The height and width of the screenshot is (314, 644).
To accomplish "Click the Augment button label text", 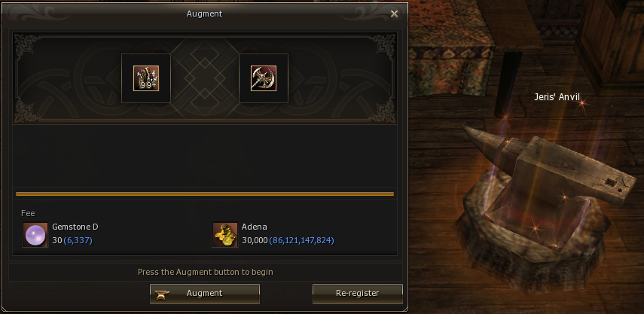I will [x=204, y=293].
